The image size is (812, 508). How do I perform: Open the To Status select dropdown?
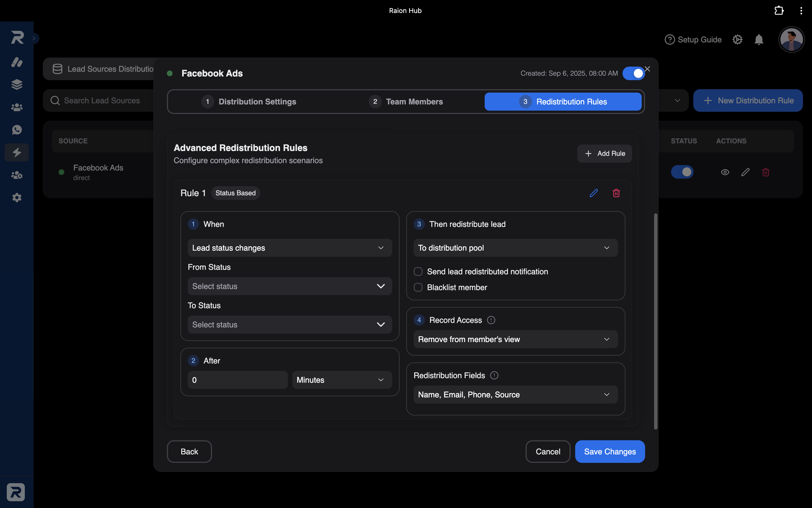click(290, 325)
